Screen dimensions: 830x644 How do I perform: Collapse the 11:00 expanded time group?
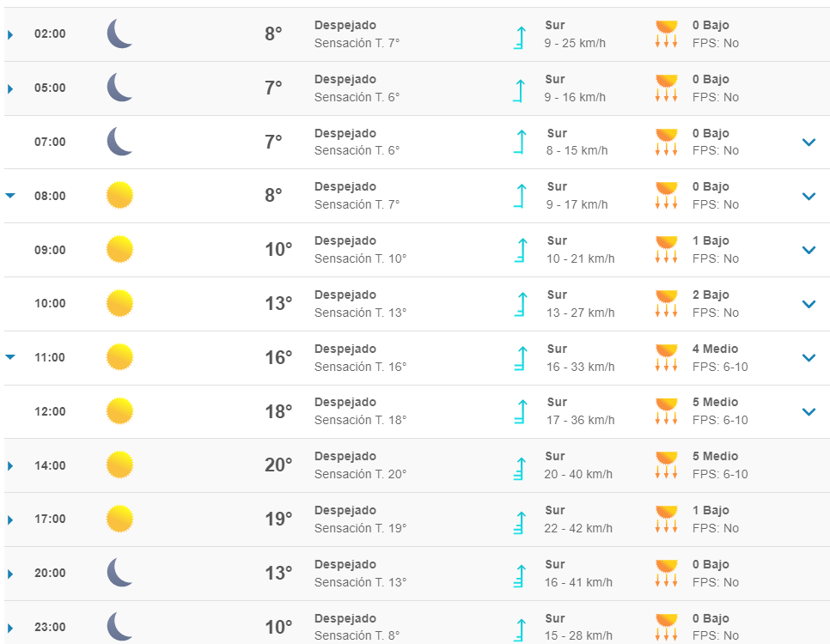click(x=10, y=357)
